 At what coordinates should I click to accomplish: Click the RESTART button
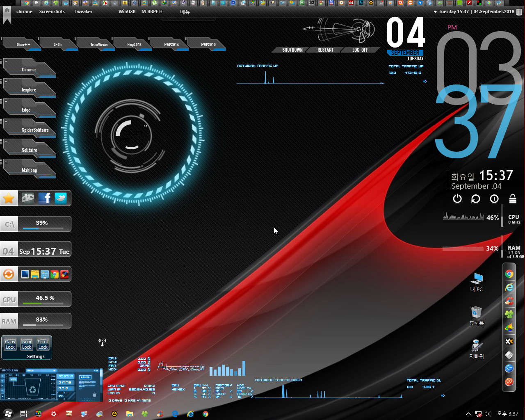326,50
